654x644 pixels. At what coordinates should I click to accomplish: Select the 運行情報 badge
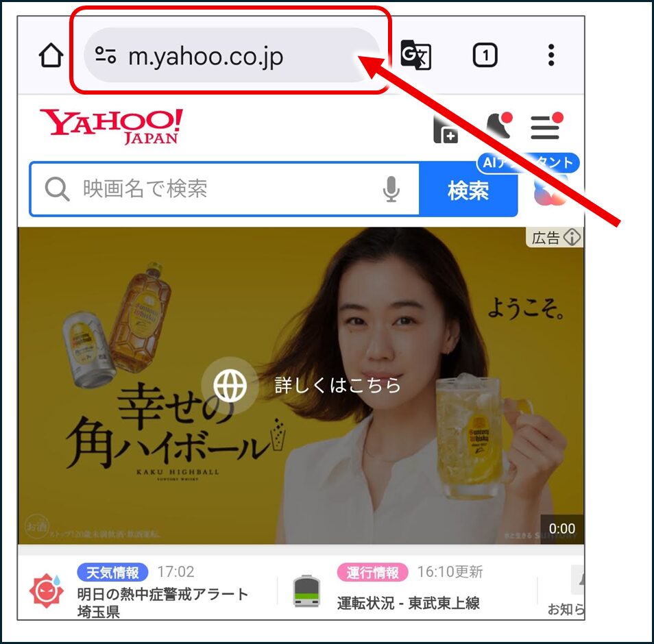[372, 572]
